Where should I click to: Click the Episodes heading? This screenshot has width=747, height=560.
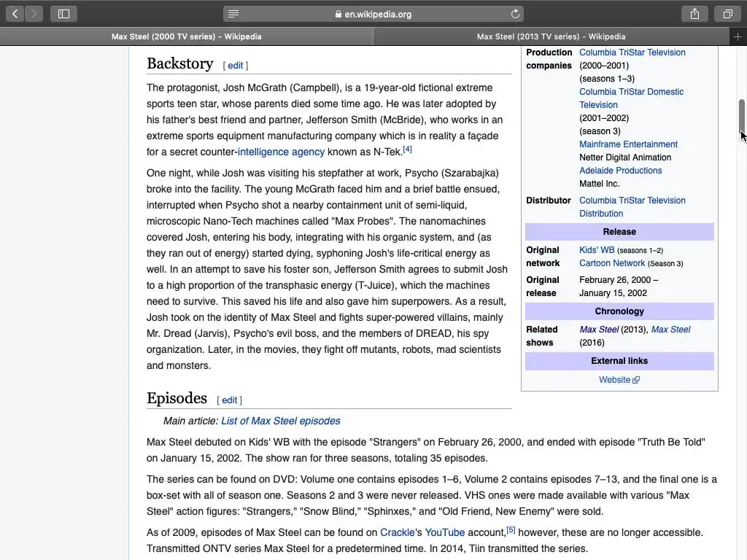tap(177, 398)
